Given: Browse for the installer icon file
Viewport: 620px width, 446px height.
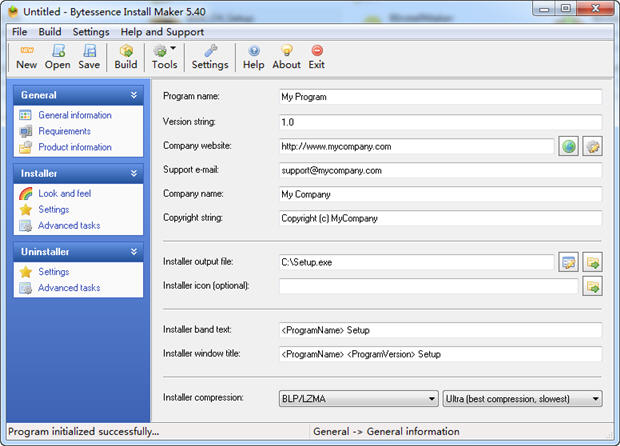Looking at the screenshot, I should pyautogui.click(x=593, y=287).
